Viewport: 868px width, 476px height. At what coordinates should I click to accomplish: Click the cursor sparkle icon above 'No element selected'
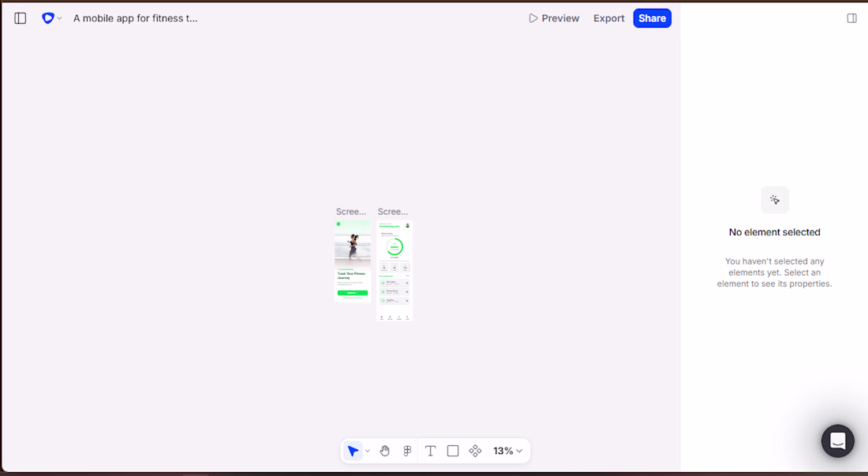click(774, 200)
